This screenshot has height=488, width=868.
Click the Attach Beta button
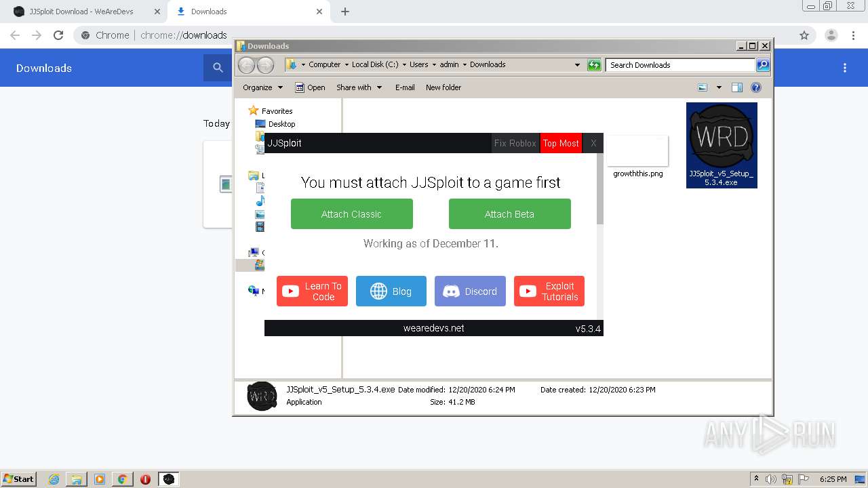509,213
